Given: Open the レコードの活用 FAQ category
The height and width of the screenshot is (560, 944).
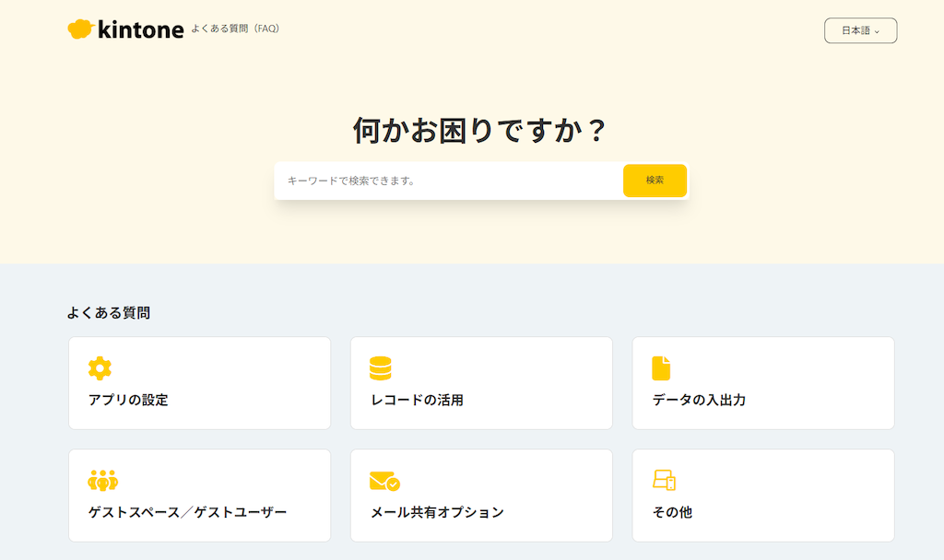Looking at the screenshot, I should click(481, 383).
